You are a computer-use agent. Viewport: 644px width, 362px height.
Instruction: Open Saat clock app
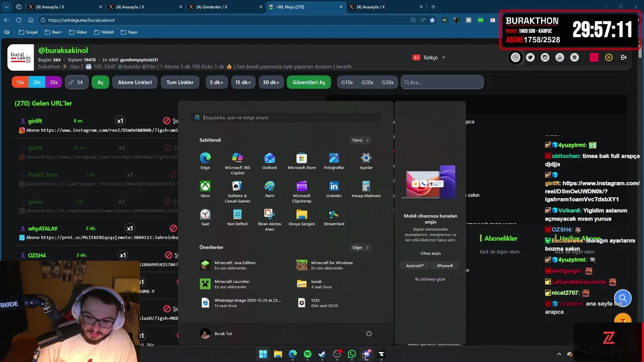click(205, 218)
